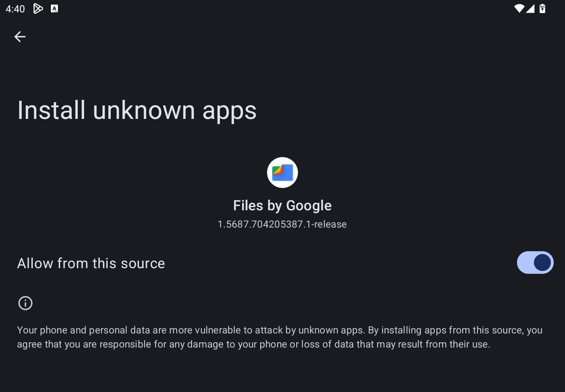The width and height of the screenshot is (565, 392).
Task: Tap the back arrow to exit this screen
Action: [20, 37]
